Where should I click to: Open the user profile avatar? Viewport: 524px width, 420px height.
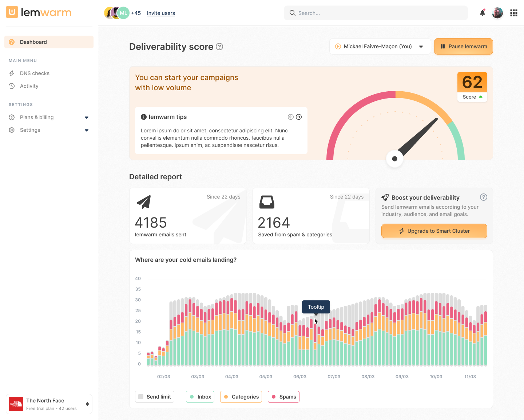pyautogui.click(x=497, y=13)
